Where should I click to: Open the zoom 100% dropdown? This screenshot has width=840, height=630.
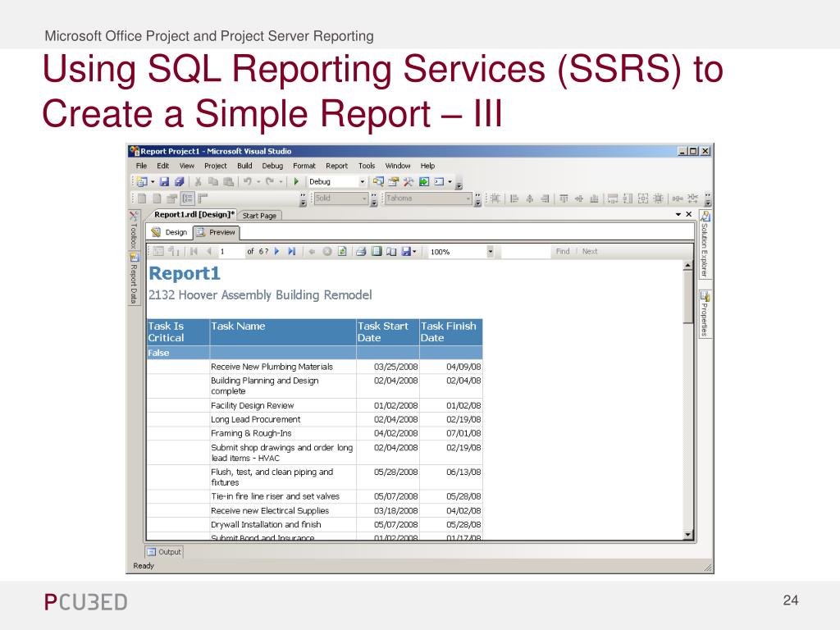click(x=490, y=251)
